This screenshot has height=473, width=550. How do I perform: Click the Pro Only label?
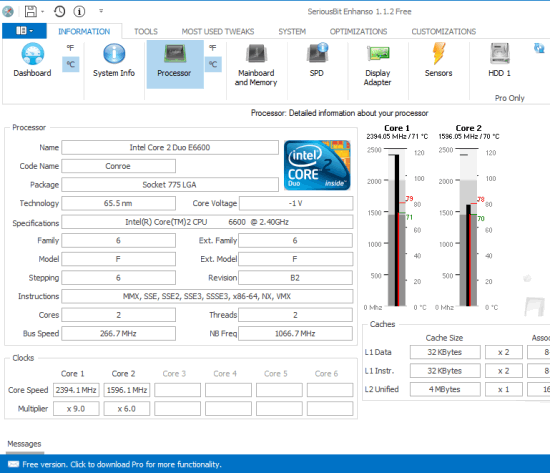510,98
